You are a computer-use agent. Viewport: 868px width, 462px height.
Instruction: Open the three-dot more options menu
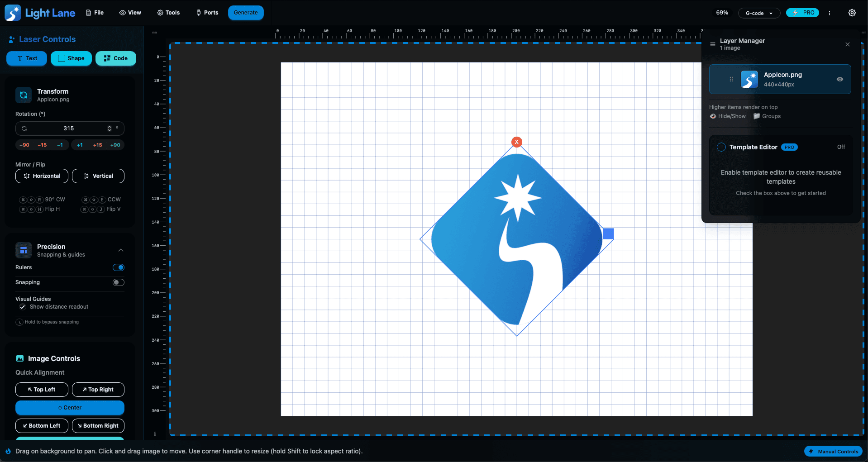[830, 13]
